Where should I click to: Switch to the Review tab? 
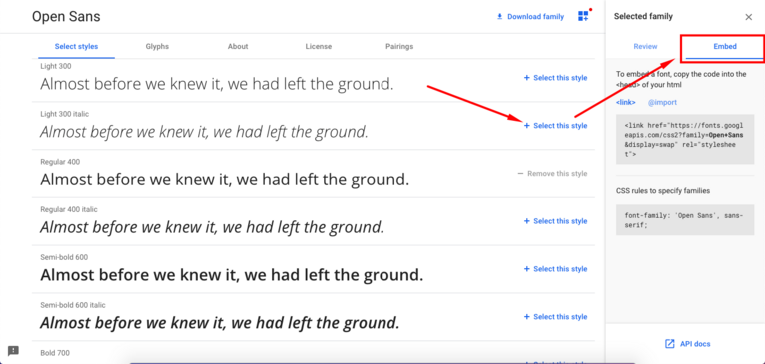(645, 47)
